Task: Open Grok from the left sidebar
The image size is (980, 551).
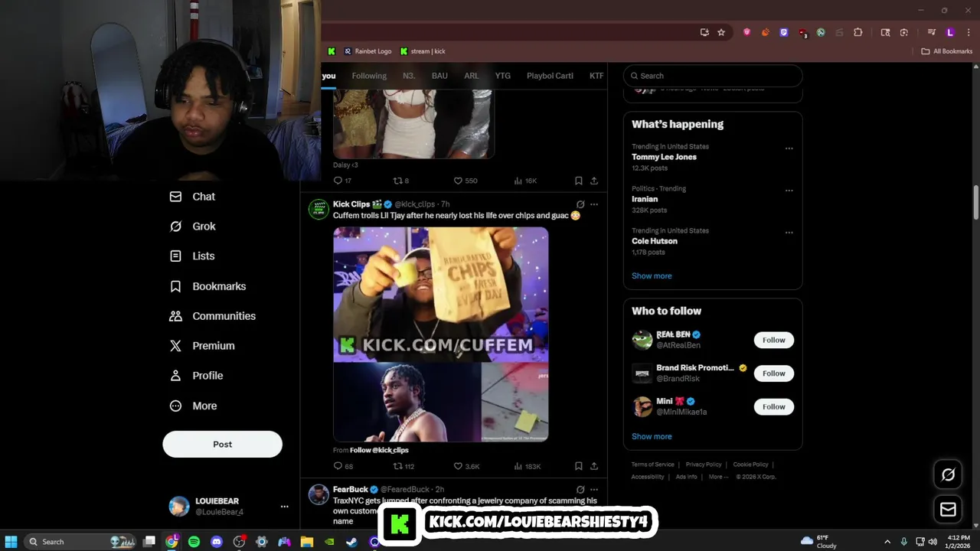Action: (192, 227)
